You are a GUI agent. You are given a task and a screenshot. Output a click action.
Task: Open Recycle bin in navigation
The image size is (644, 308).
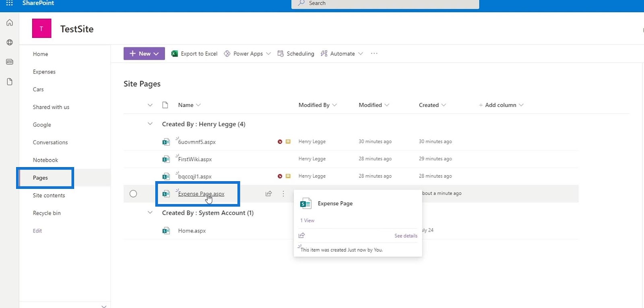(x=47, y=213)
